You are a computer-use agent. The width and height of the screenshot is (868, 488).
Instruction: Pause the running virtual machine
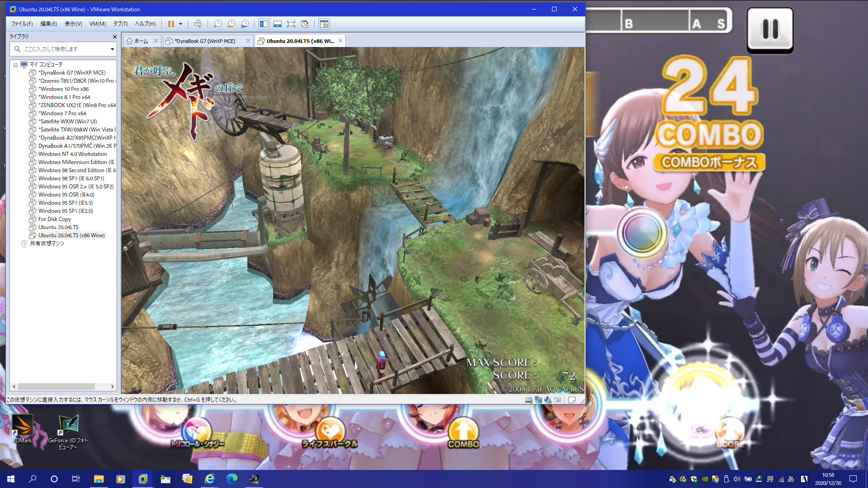click(x=171, y=24)
